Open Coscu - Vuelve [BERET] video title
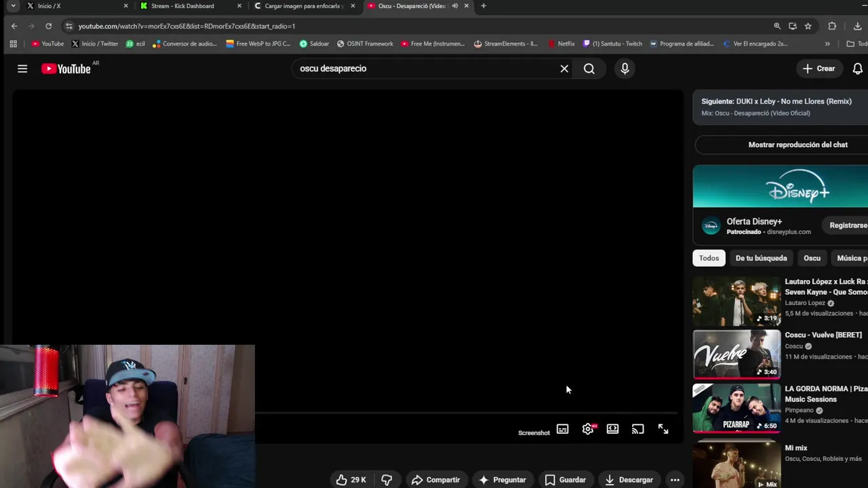The image size is (868, 488). (823, 335)
